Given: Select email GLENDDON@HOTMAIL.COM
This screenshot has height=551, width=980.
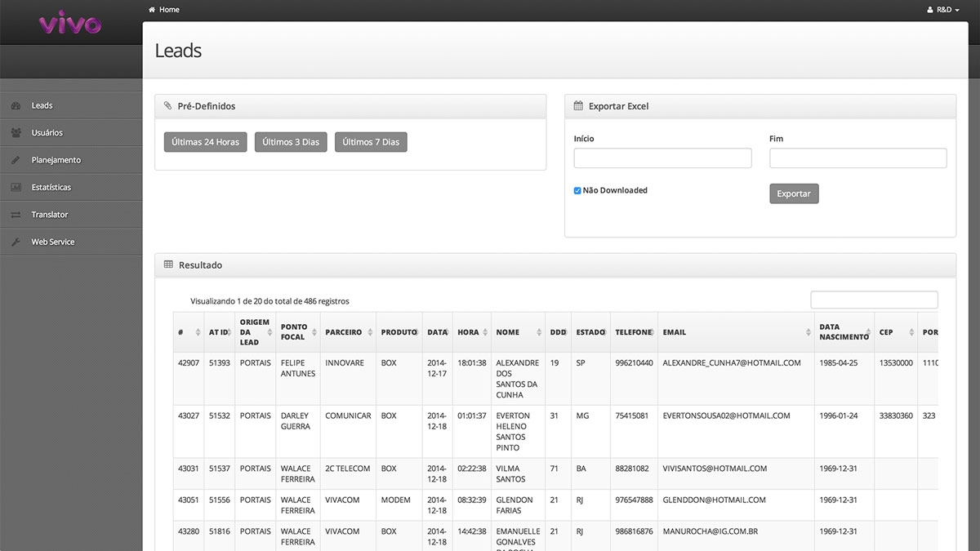Looking at the screenshot, I should tap(714, 500).
